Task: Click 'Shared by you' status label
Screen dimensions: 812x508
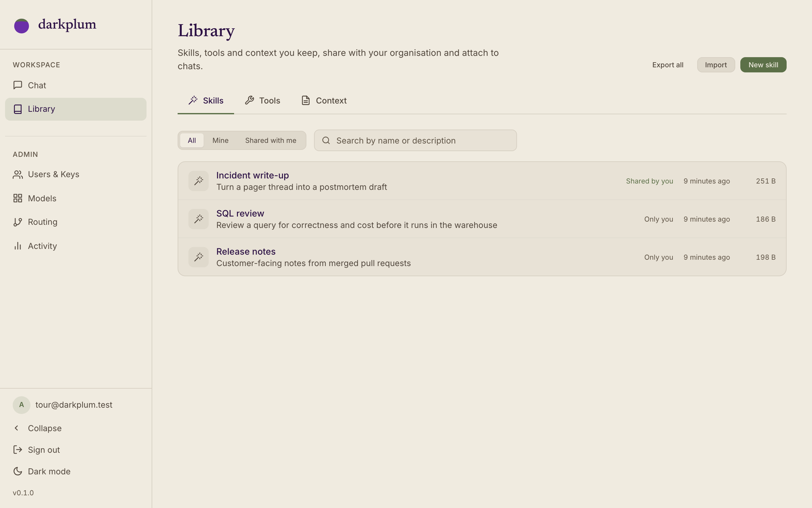Action: pyautogui.click(x=650, y=181)
